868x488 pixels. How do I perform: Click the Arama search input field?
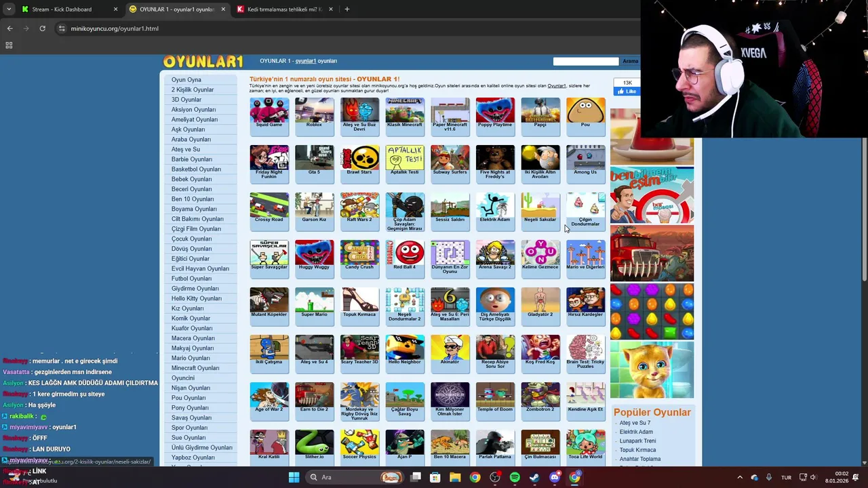[586, 61]
